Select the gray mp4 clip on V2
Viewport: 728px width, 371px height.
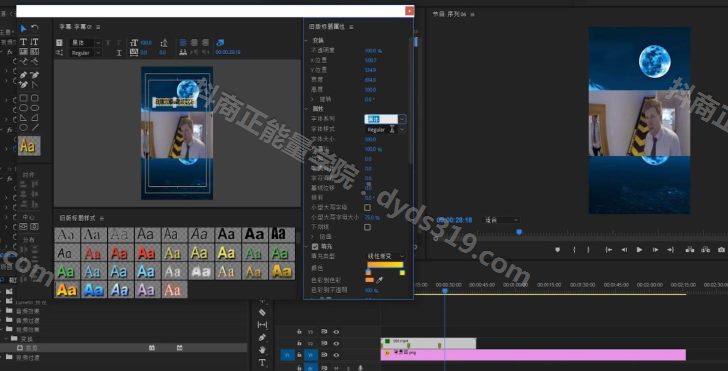[x=428, y=343]
